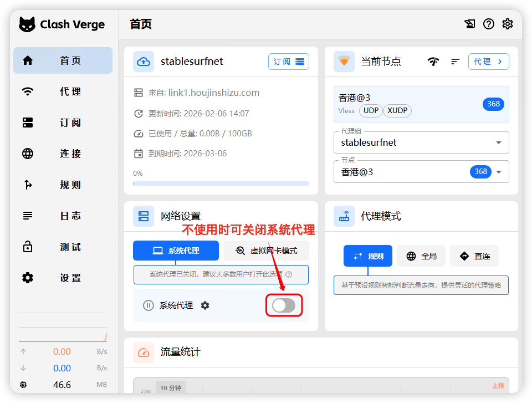Click the lightweight mode icon in the header
This screenshot has width=532, height=403.
(469, 24)
